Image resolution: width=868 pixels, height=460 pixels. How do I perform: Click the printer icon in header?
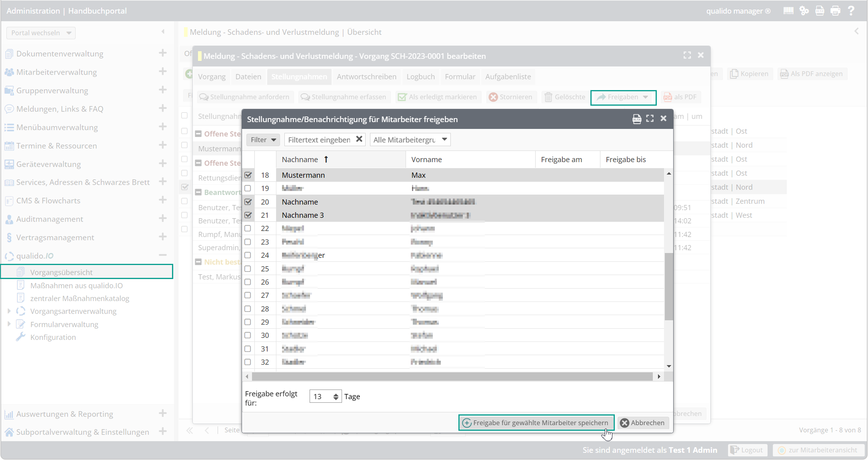pos(835,11)
